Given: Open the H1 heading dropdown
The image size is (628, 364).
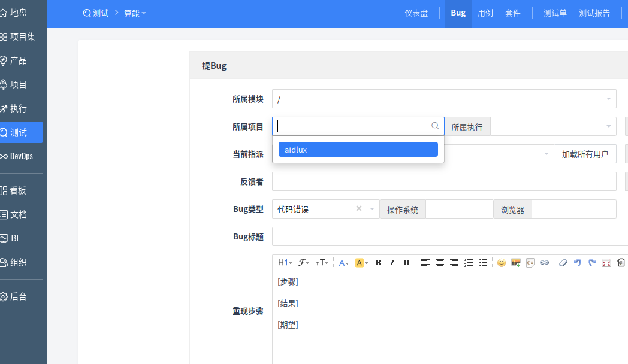Looking at the screenshot, I should [x=285, y=263].
